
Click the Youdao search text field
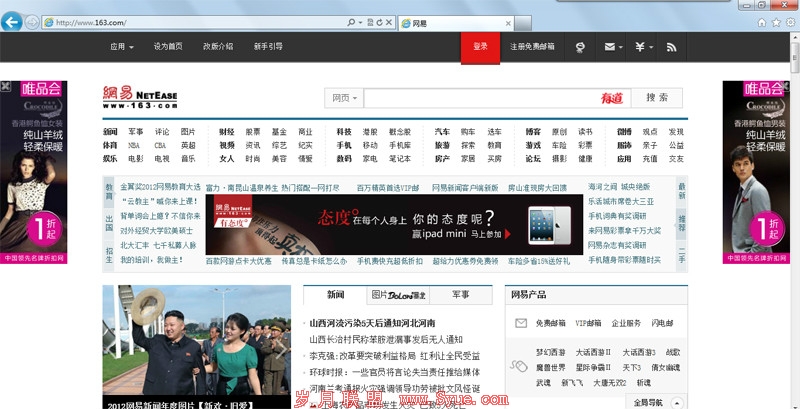pyautogui.click(x=481, y=98)
